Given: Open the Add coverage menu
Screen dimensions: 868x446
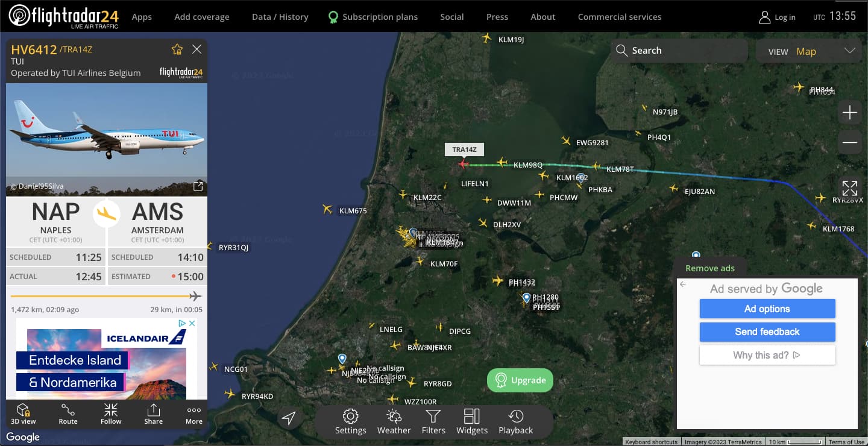Looking at the screenshot, I should point(202,17).
